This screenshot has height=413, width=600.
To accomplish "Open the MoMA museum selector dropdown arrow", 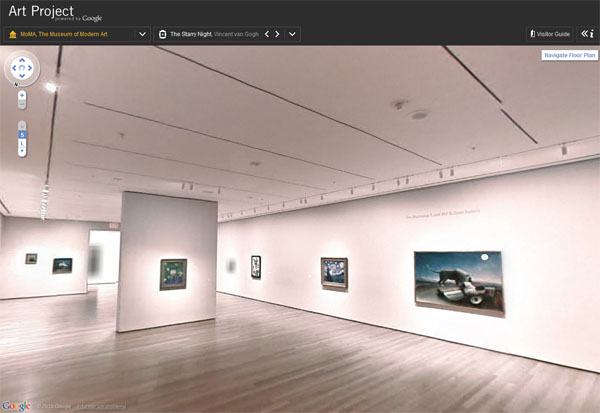I will (x=142, y=34).
